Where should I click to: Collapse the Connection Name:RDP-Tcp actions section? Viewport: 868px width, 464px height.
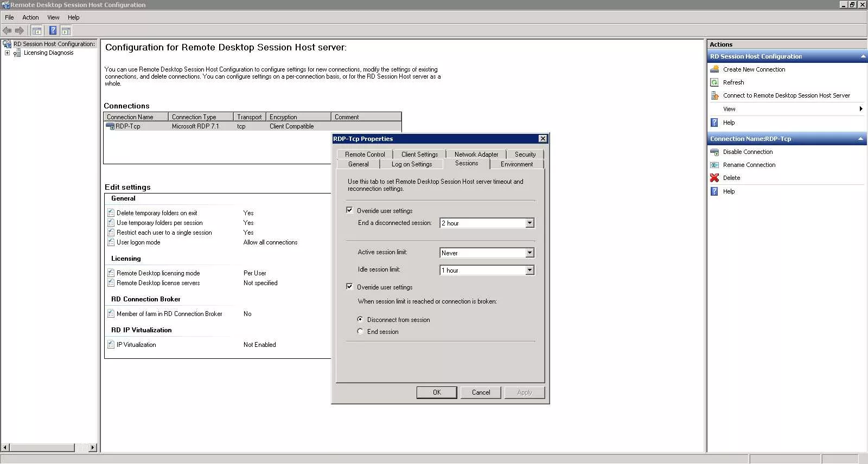(861, 139)
